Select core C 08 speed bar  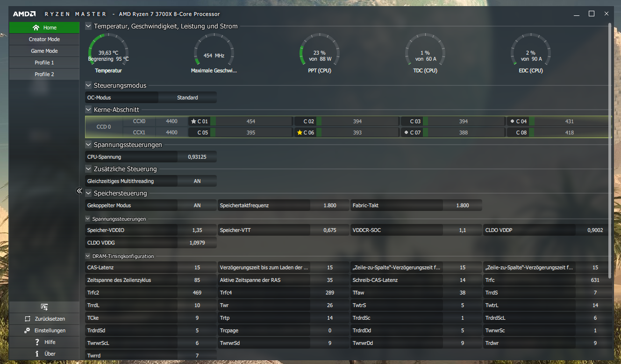coord(570,133)
